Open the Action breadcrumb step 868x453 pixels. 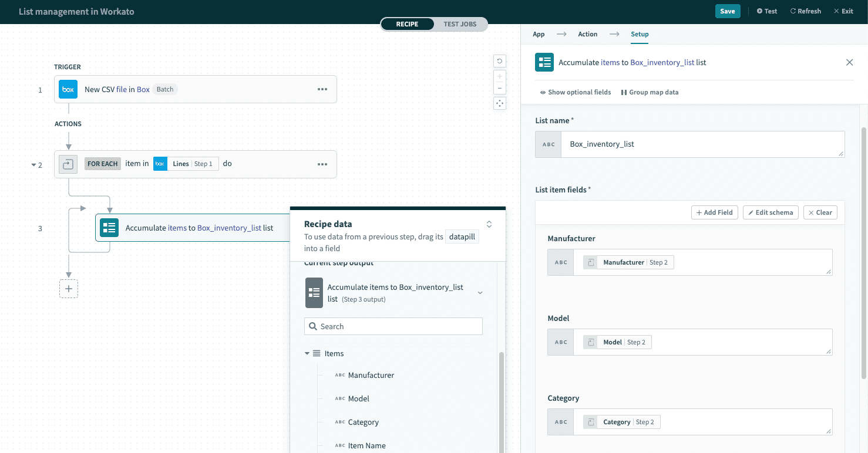(587, 34)
